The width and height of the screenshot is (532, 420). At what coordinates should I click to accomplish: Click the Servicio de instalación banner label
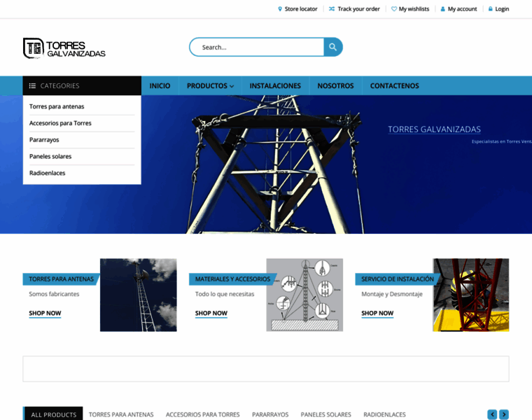coord(398,279)
